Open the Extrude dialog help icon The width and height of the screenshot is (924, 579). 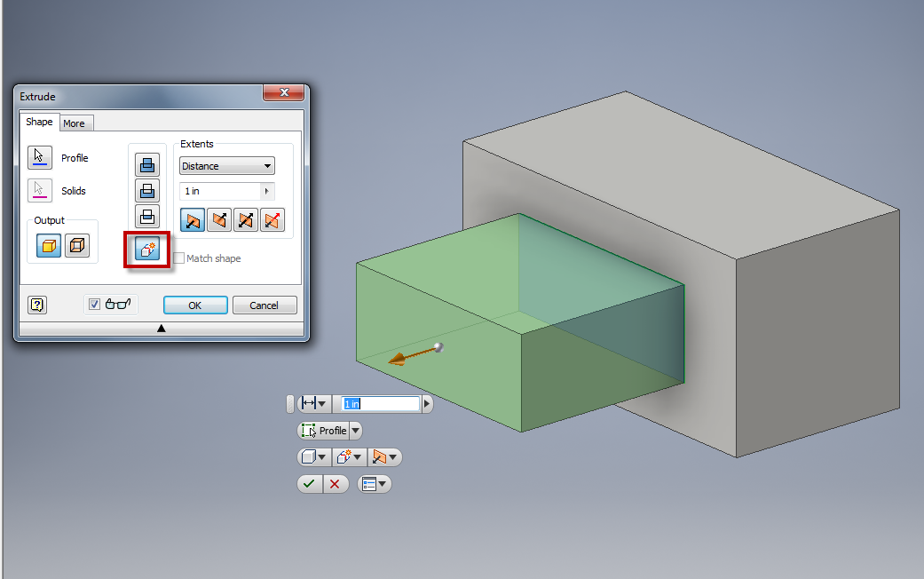(37, 305)
